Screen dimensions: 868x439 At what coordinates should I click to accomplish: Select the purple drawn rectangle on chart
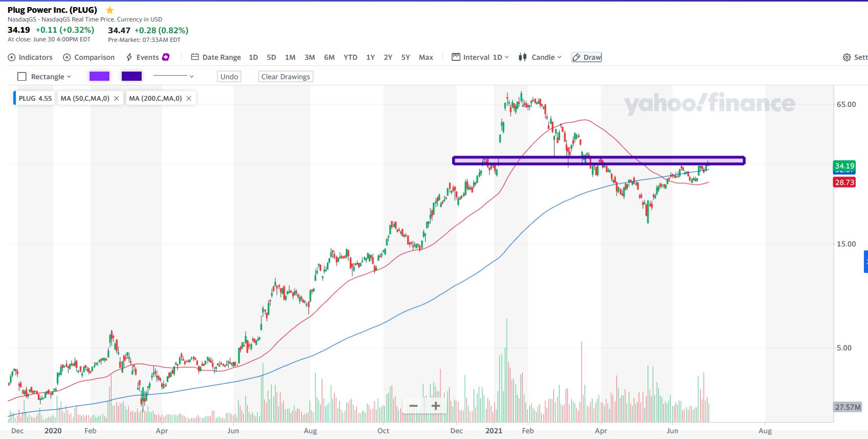click(x=598, y=160)
